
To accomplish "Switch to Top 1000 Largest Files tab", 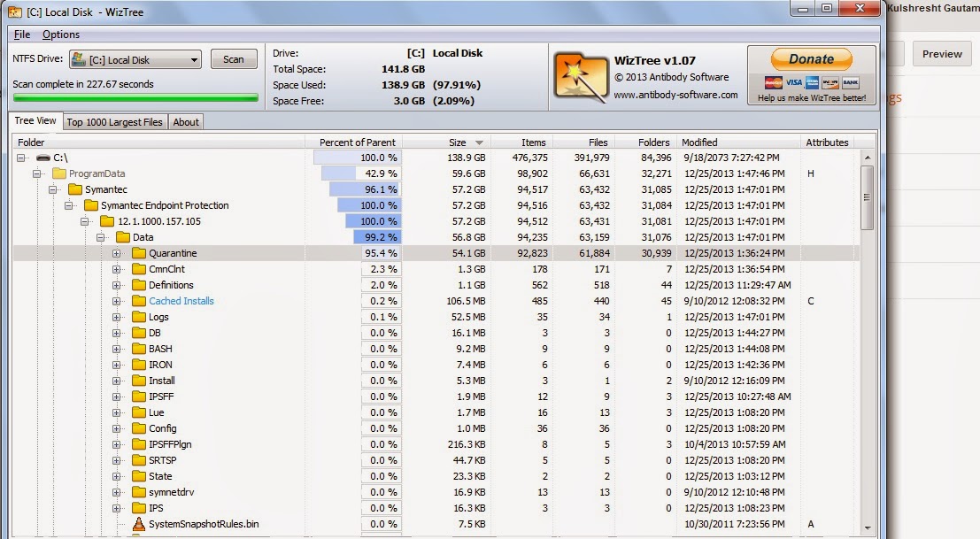I will (x=114, y=122).
